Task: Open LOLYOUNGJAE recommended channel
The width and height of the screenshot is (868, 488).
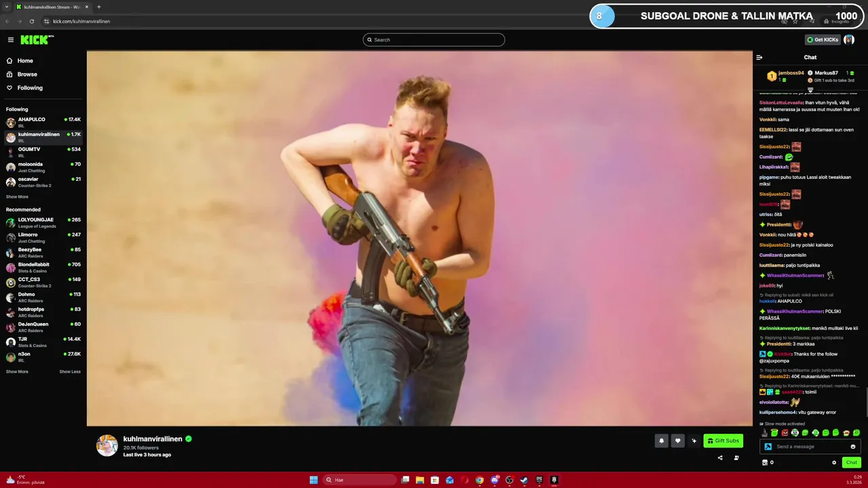Action: pos(43,222)
